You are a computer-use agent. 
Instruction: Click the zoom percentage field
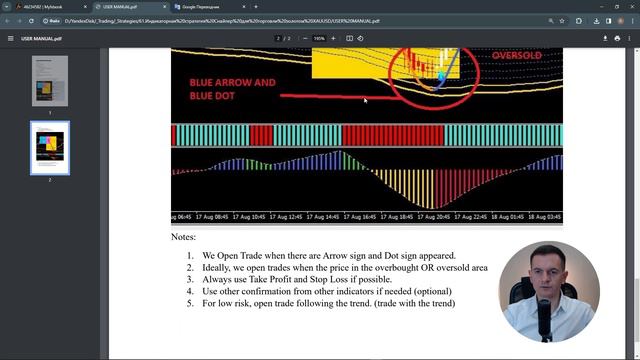319,38
